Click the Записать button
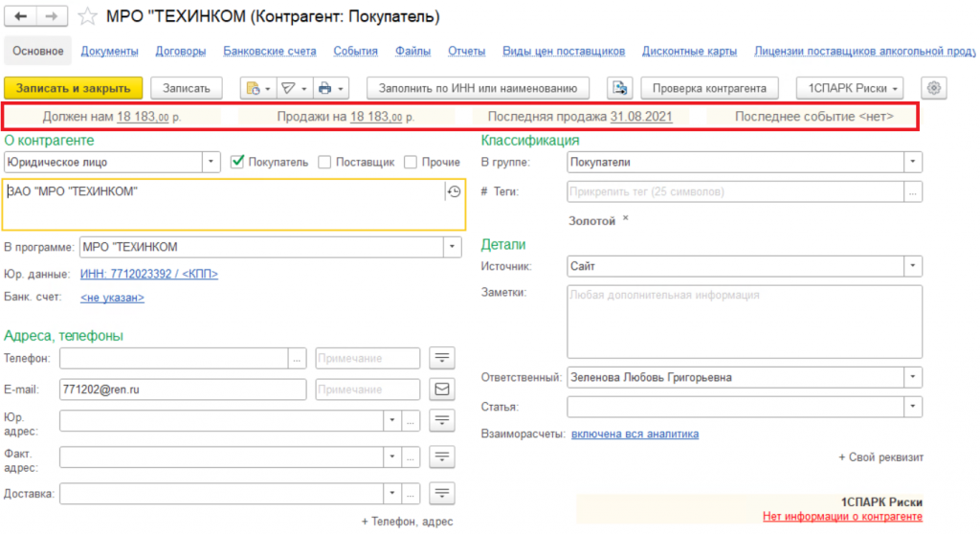 coord(187,88)
